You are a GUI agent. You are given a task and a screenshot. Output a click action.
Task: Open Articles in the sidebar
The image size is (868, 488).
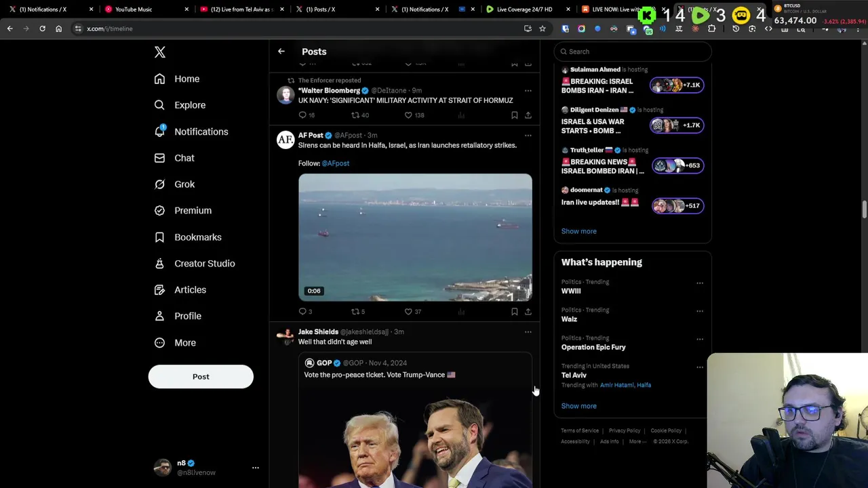pos(180,290)
